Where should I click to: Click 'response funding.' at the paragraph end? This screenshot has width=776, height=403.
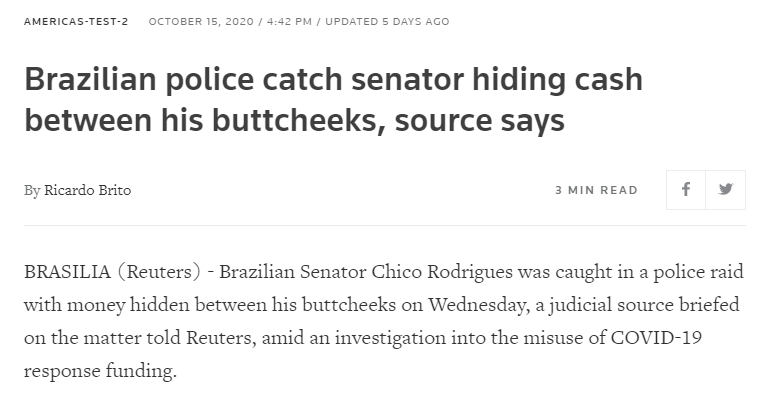(x=100, y=370)
